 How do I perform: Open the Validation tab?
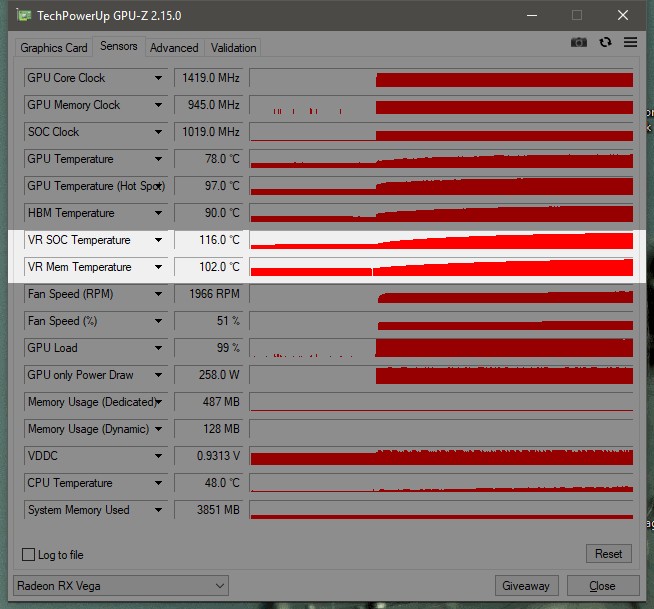233,48
